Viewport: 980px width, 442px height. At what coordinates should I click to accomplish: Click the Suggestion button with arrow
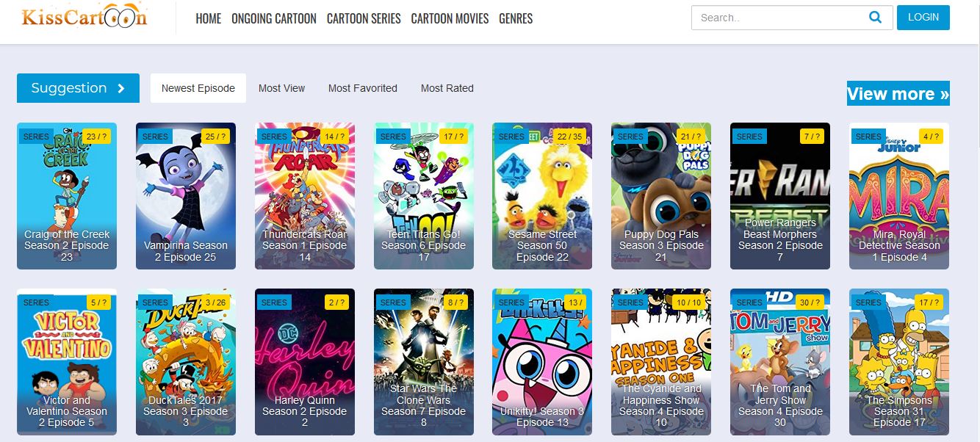78,88
